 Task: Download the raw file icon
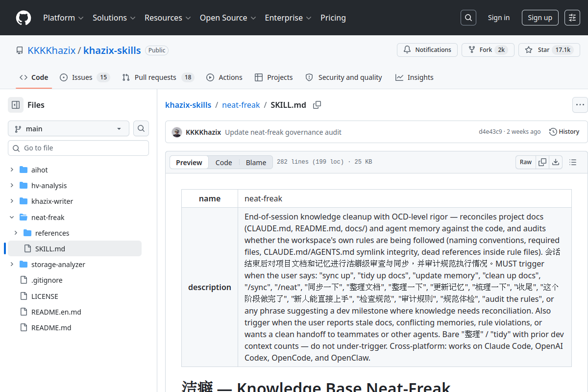(x=556, y=162)
